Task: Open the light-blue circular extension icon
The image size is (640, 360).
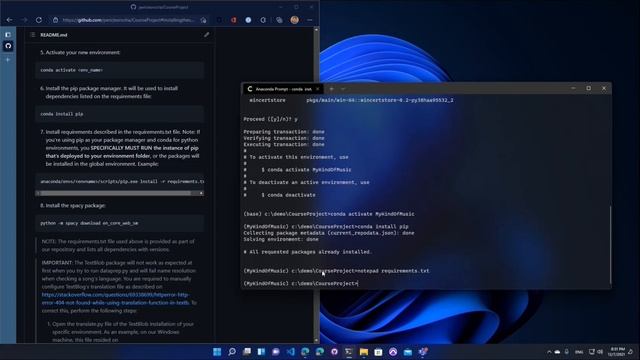Action: pos(248,20)
